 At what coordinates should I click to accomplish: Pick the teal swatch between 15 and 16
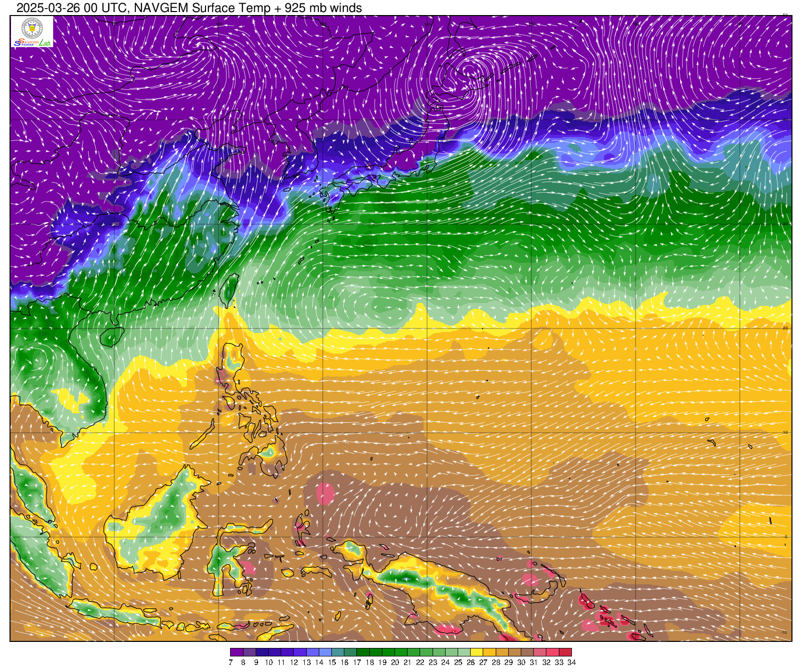coord(338,652)
